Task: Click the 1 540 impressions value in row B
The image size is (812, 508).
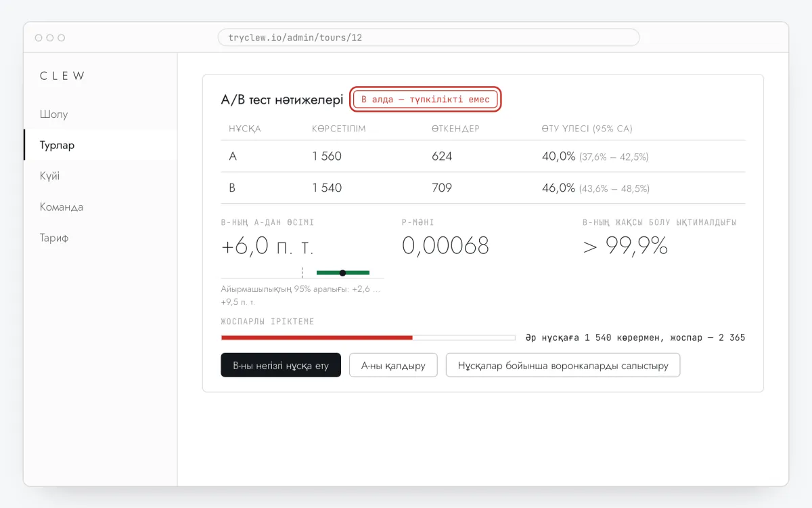Action: tap(327, 188)
